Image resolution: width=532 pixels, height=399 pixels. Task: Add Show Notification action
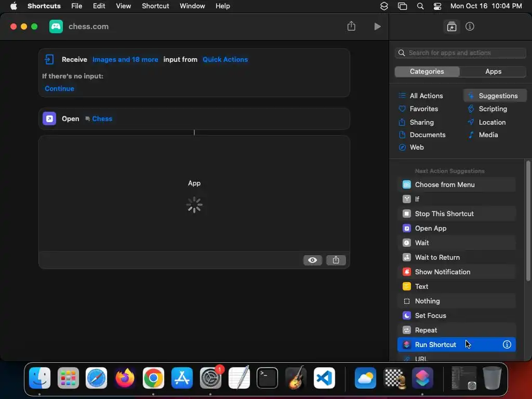(456, 272)
